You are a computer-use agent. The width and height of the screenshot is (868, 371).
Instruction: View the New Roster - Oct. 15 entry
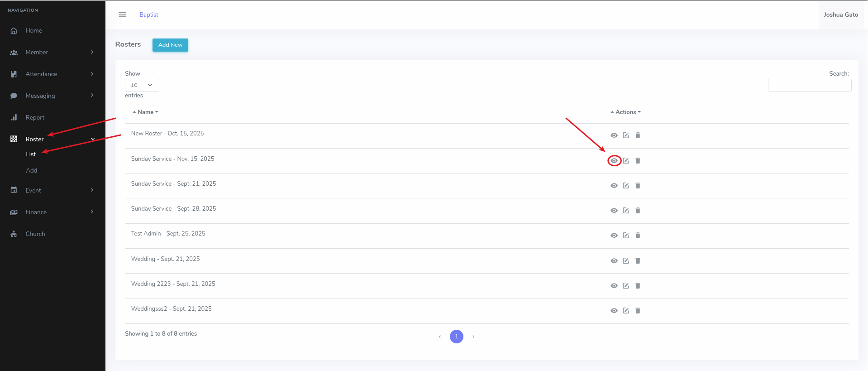click(x=614, y=135)
